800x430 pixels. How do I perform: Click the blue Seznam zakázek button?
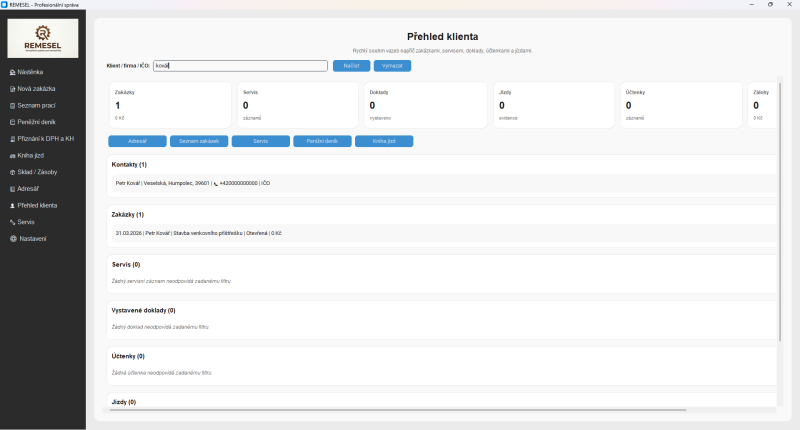(x=198, y=141)
